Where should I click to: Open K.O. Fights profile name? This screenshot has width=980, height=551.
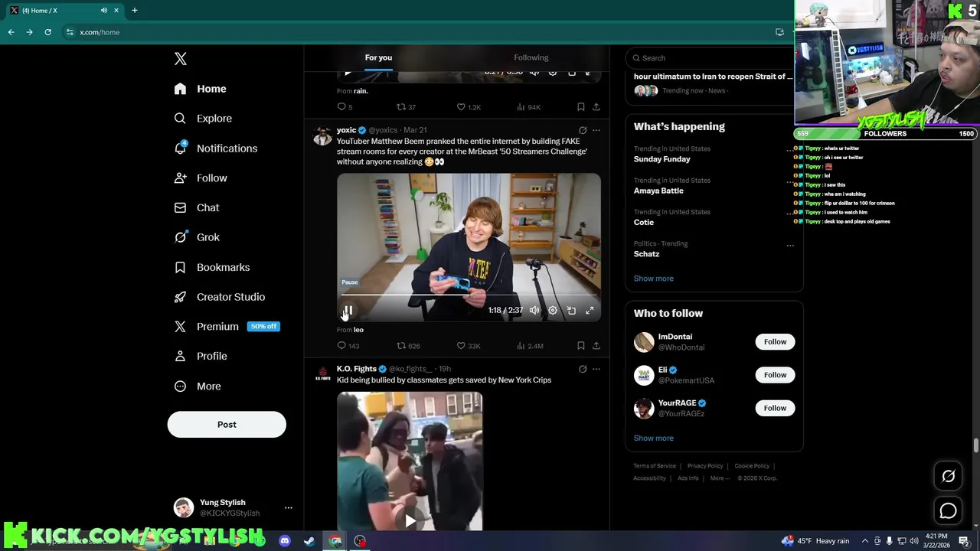pos(357,369)
